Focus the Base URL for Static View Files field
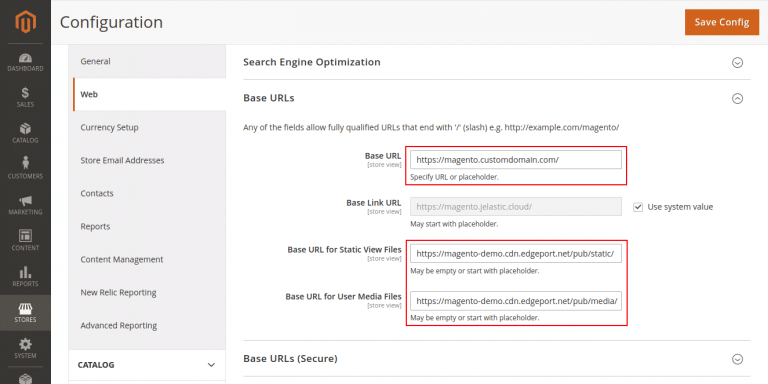 coord(516,254)
